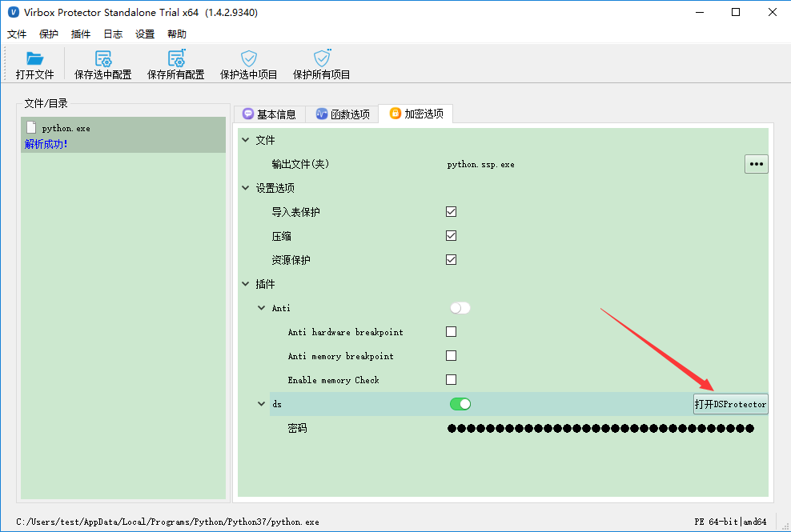Click the ds 密码 masked password field
Image resolution: width=791 pixels, height=532 pixels.
click(x=600, y=428)
